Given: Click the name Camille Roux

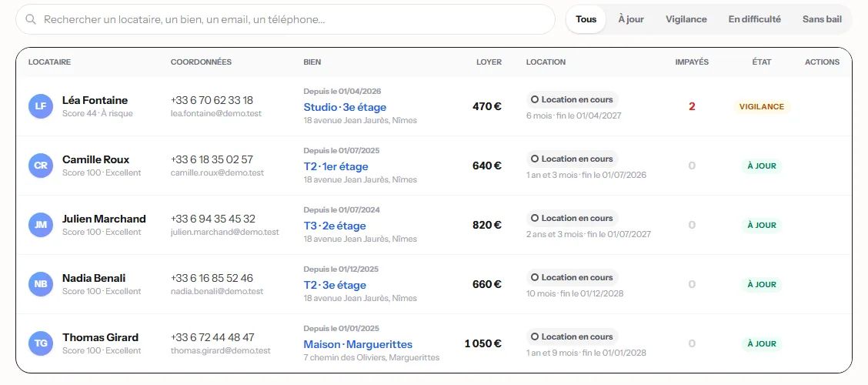Looking at the screenshot, I should coord(96,159).
